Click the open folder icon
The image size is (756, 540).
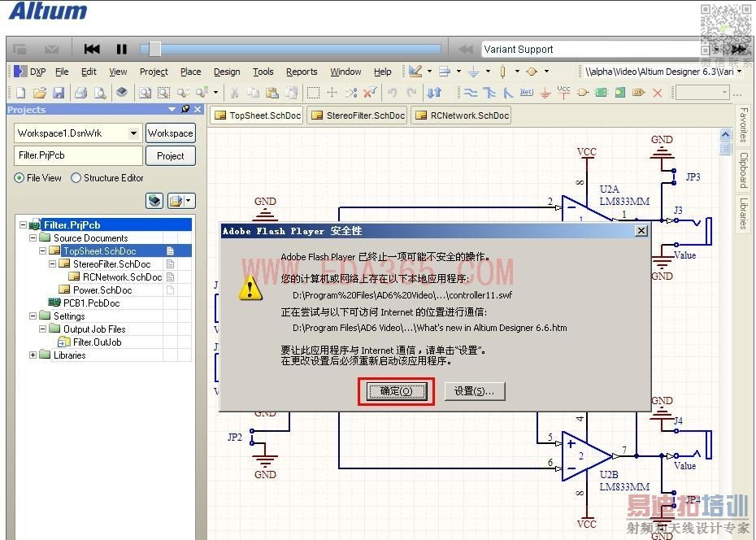(x=40, y=93)
